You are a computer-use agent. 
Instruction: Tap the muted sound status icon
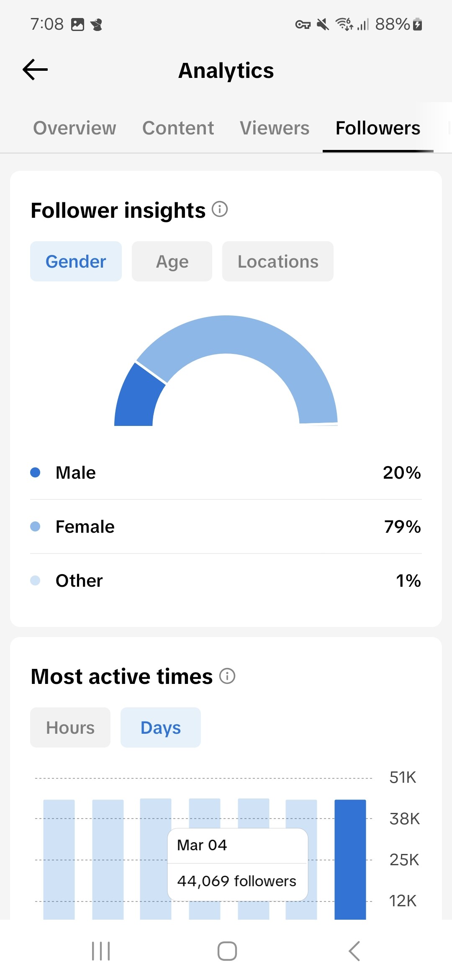323,24
